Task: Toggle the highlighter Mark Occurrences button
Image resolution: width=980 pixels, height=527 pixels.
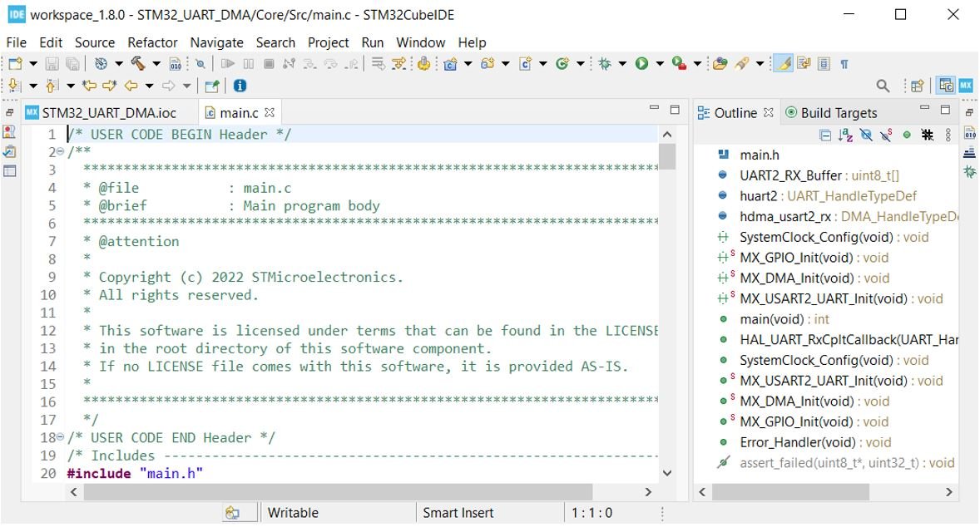Action: (x=783, y=64)
